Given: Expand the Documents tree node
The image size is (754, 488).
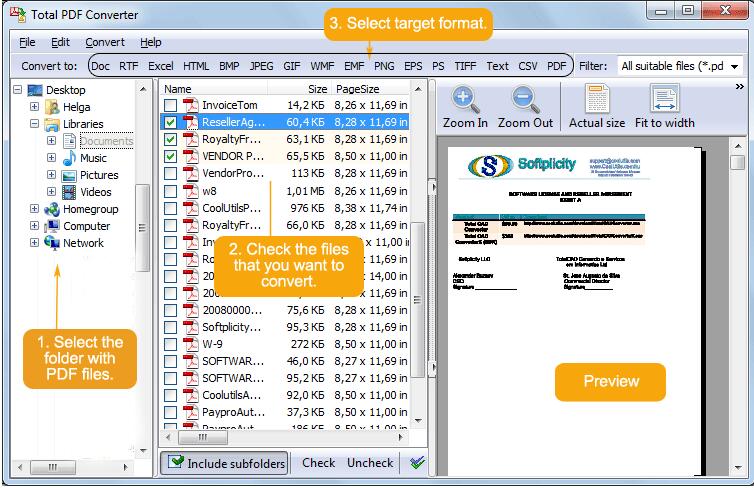Looking at the screenshot, I should point(51,140).
